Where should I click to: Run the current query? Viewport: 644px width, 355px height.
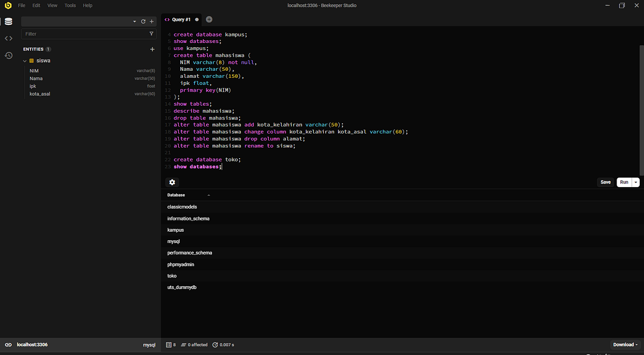pos(624,182)
